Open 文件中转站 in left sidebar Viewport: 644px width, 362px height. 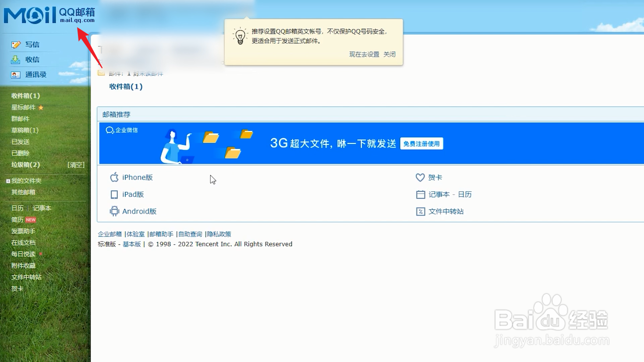[x=26, y=277]
